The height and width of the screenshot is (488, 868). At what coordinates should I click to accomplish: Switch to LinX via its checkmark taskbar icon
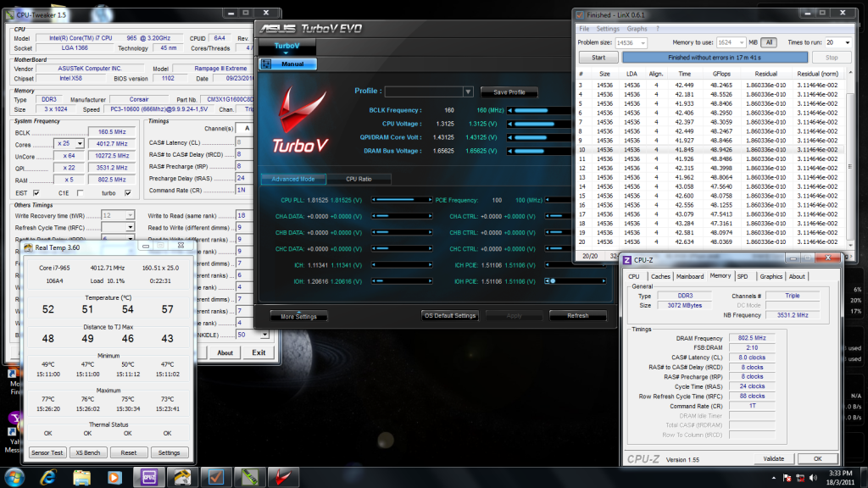(x=216, y=477)
